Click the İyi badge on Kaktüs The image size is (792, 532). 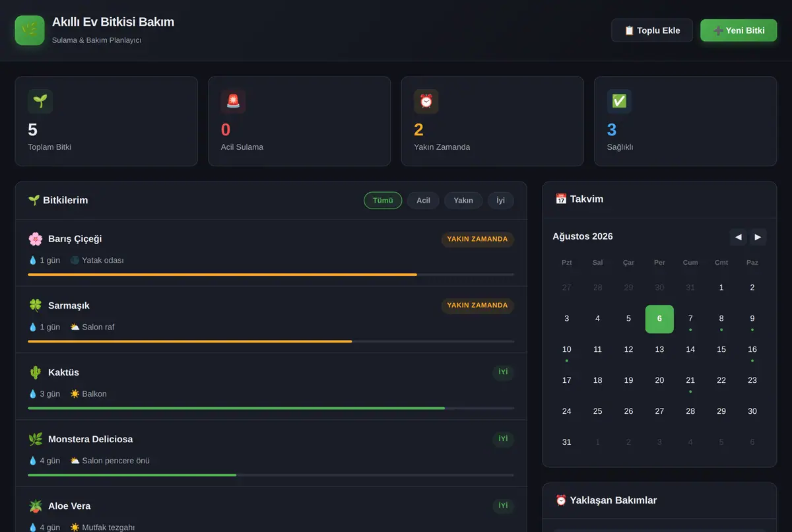point(503,372)
